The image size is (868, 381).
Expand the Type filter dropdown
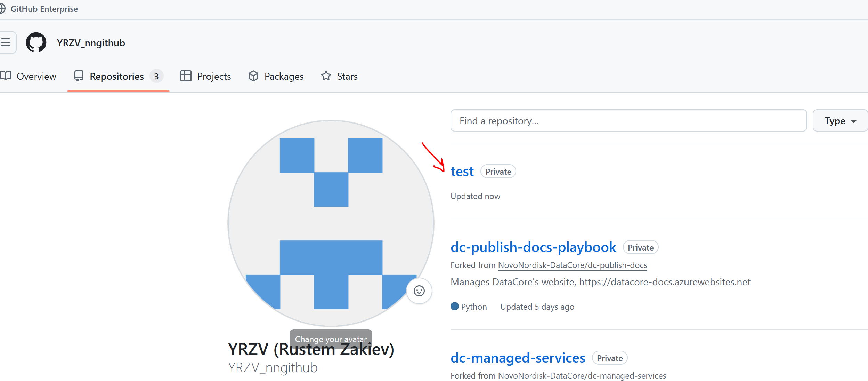[840, 121]
